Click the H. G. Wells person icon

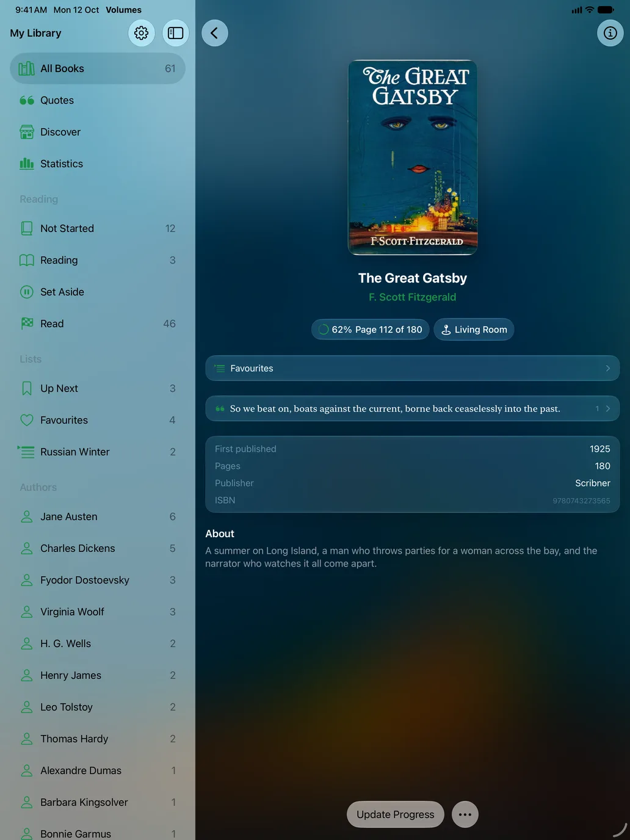pos(27,643)
